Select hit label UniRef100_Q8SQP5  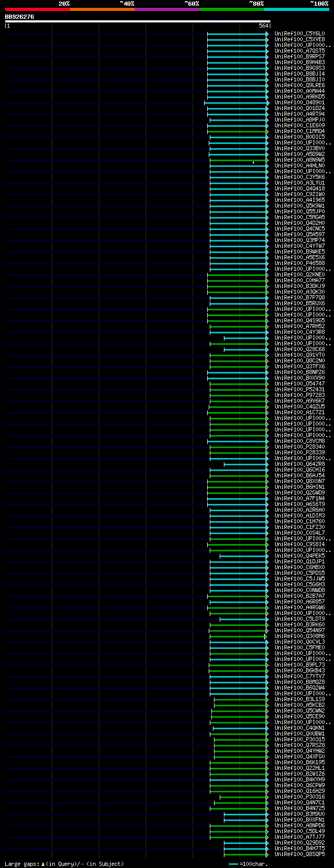pyautogui.click(x=300, y=854)
